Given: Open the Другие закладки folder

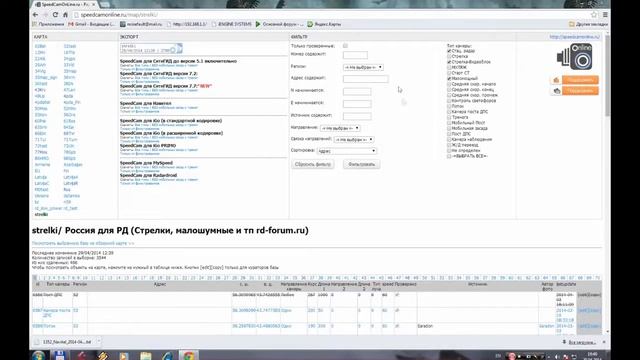Looking at the screenshot, I should tap(588, 24).
